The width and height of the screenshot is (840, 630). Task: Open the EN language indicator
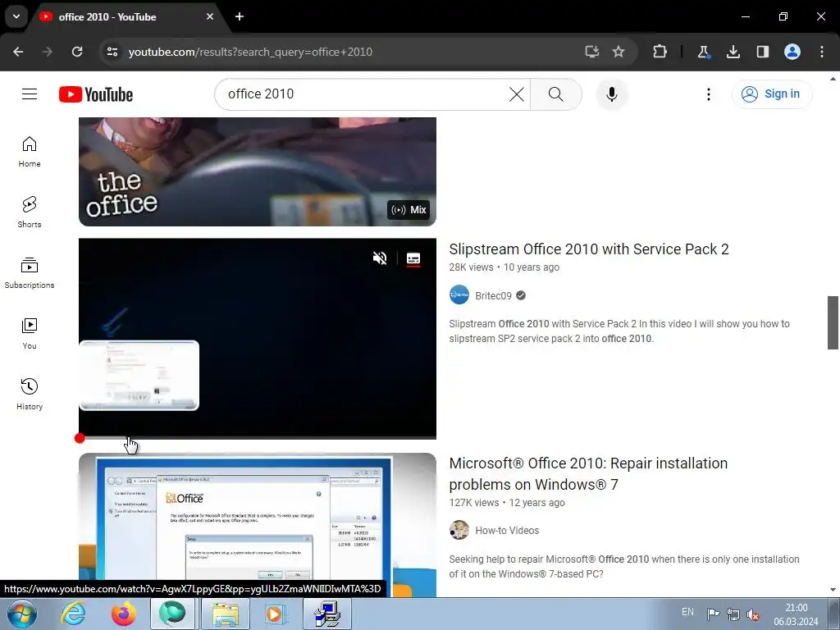[687, 612]
